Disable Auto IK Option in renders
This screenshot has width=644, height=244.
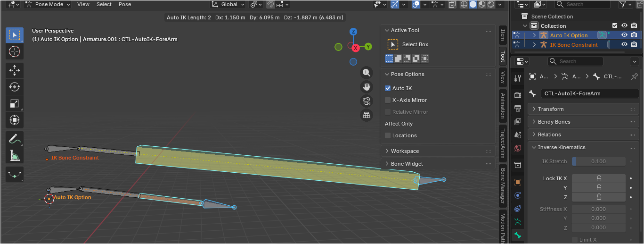[x=634, y=35]
